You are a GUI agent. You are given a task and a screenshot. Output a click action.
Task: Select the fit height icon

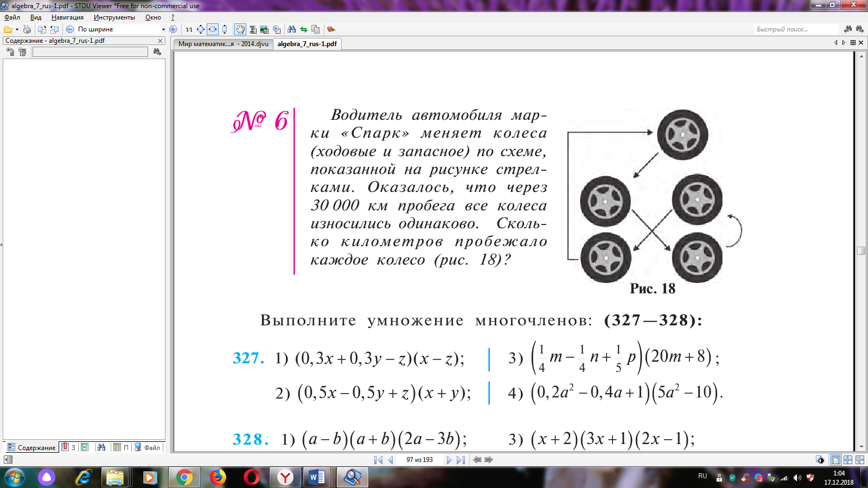225,29
